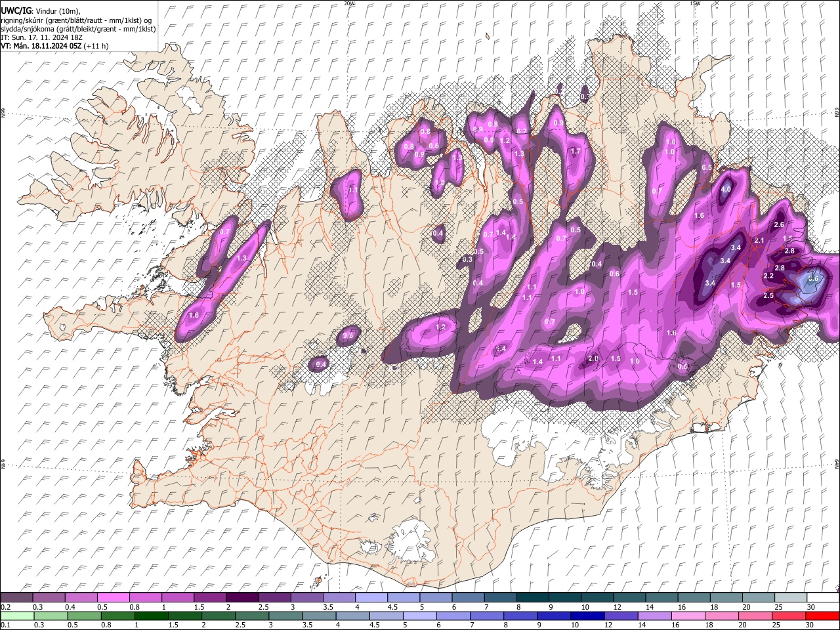Click the "20W" longitude label
The image size is (840, 630).
pyautogui.click(x=348, y=3)
